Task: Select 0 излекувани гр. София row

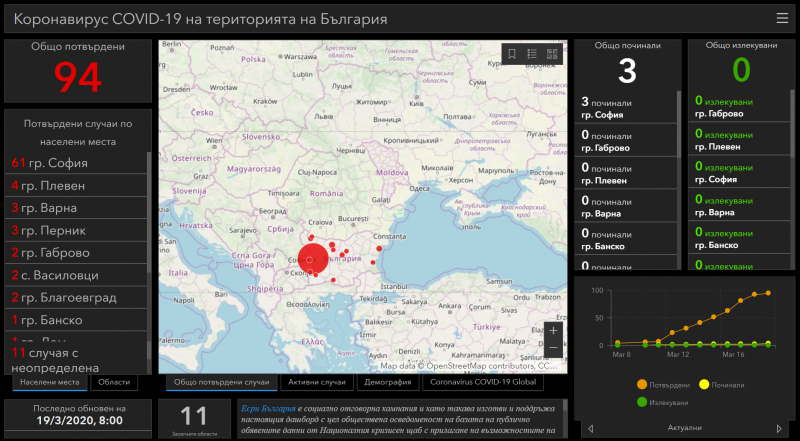Action: pyautogui.click(x=739, y=173)
